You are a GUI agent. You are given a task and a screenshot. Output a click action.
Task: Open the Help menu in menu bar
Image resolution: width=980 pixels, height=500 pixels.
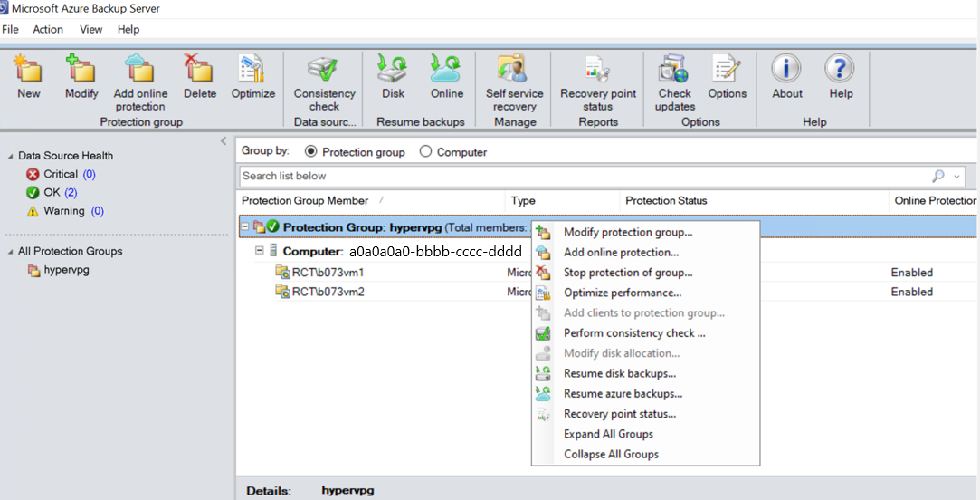coord(128,29)
